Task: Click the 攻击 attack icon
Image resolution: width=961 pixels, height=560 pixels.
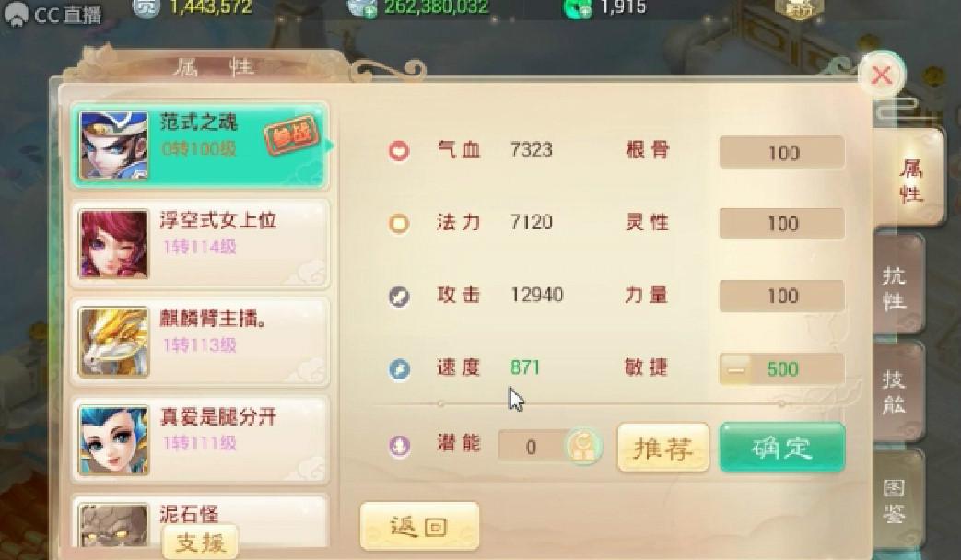Action: 399,297
